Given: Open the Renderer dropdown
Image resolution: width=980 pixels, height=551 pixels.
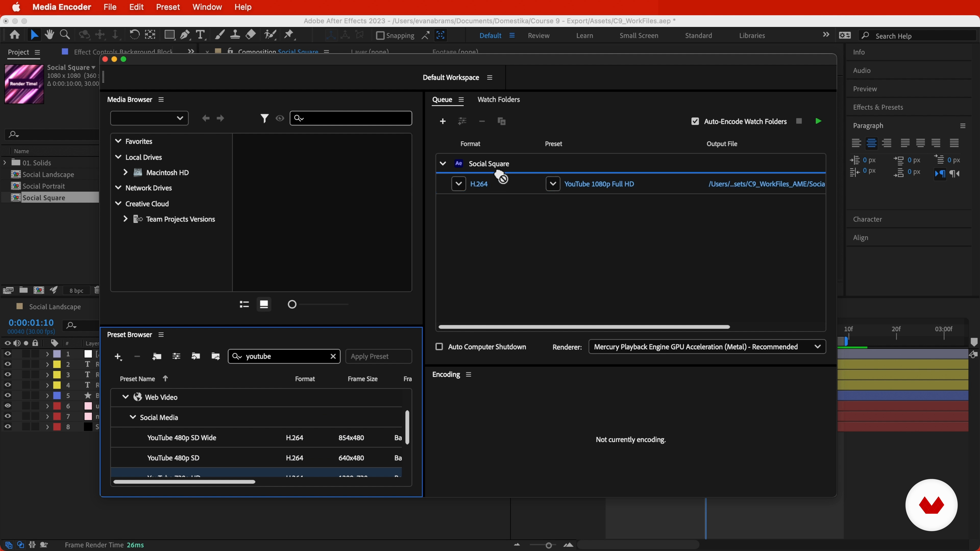Looking at the screenshot, I should 707,347.
